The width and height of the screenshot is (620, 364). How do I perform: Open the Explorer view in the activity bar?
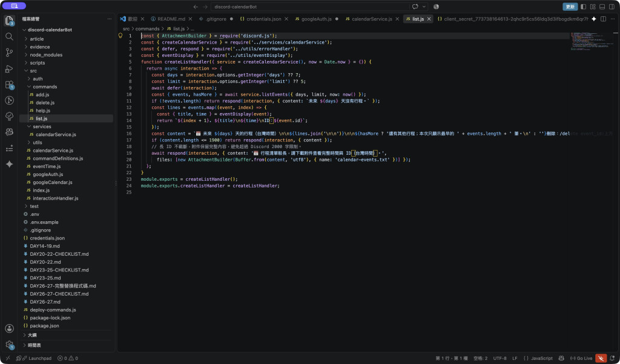click(9, 21)
